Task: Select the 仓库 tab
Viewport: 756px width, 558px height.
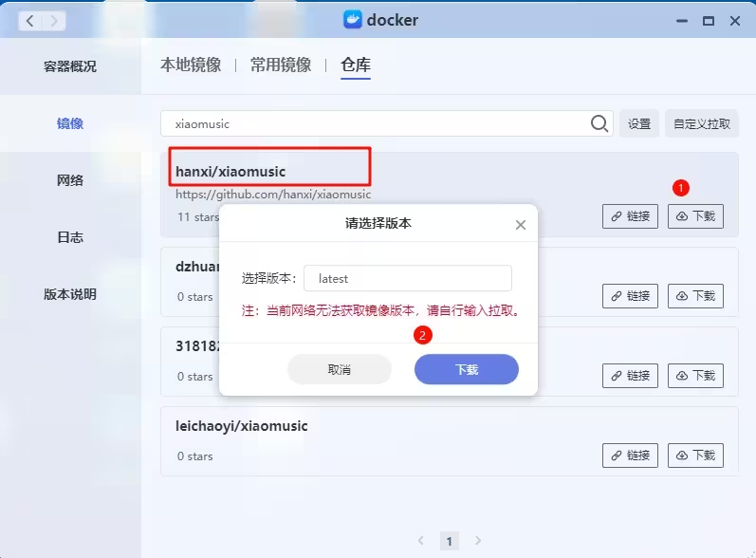Action: click(356, 65)
